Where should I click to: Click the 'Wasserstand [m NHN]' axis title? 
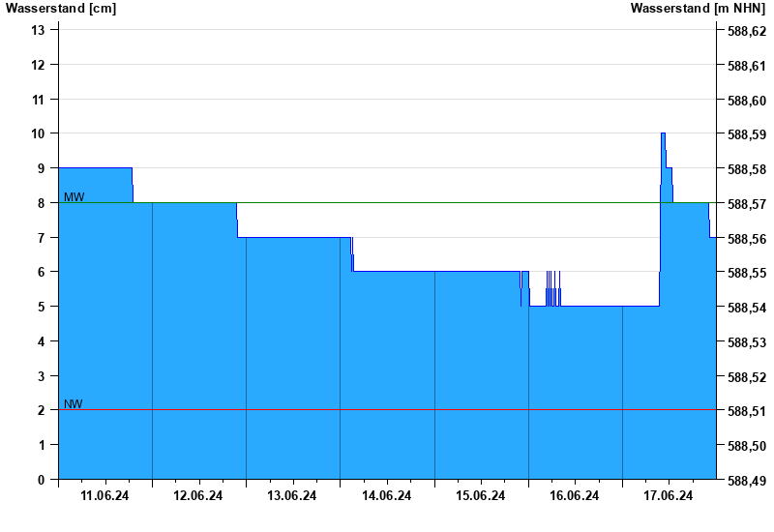698,8
